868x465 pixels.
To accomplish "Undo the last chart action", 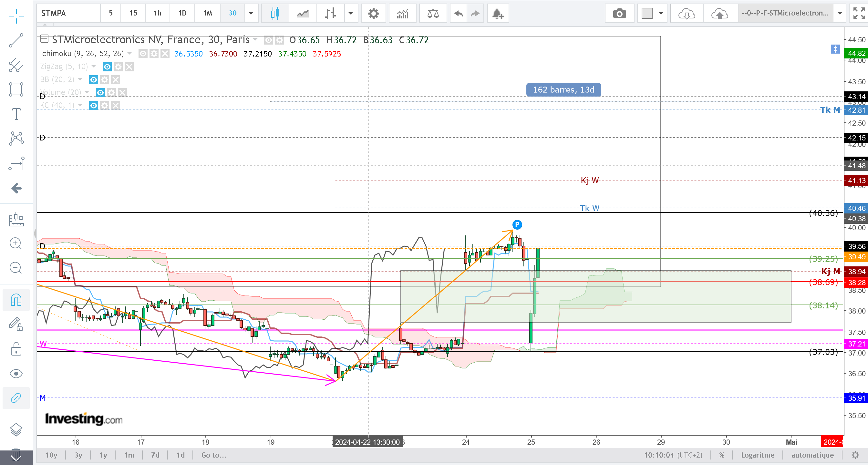I will (x=459, y=14).
